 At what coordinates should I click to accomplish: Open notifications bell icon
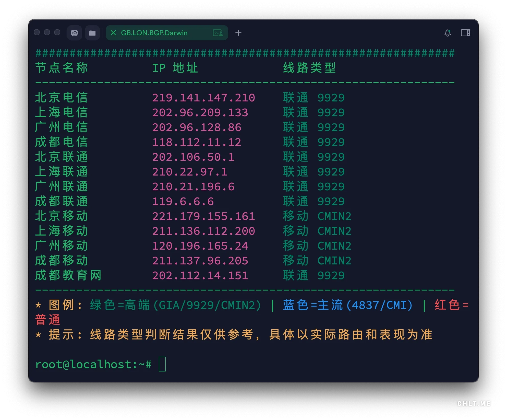point(448,33)
